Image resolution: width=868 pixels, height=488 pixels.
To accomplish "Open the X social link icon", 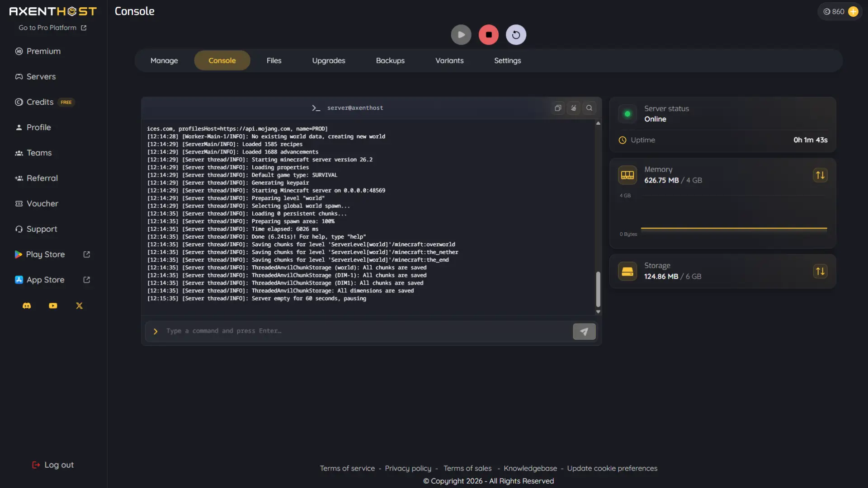I will (x=79, y=306).
